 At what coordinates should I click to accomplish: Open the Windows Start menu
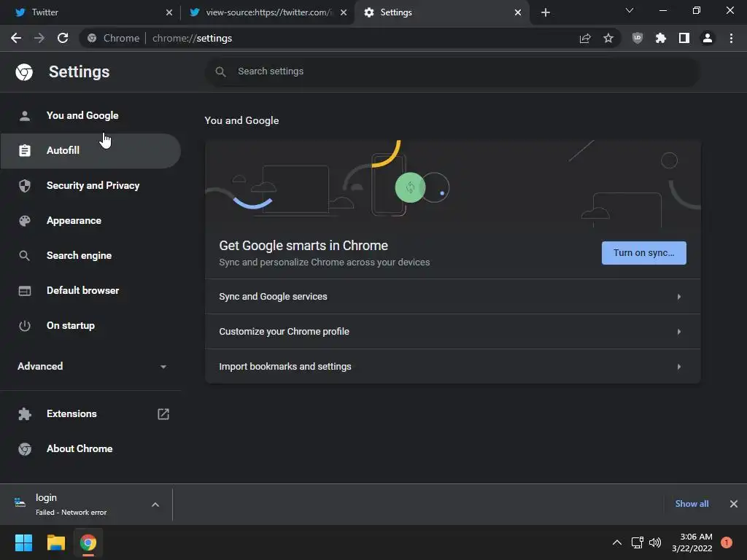click(x=23, y=542)
